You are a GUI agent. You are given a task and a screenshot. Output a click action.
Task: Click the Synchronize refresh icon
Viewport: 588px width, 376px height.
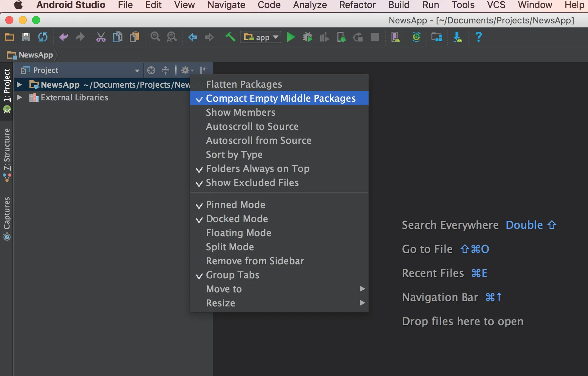point(43,37)
